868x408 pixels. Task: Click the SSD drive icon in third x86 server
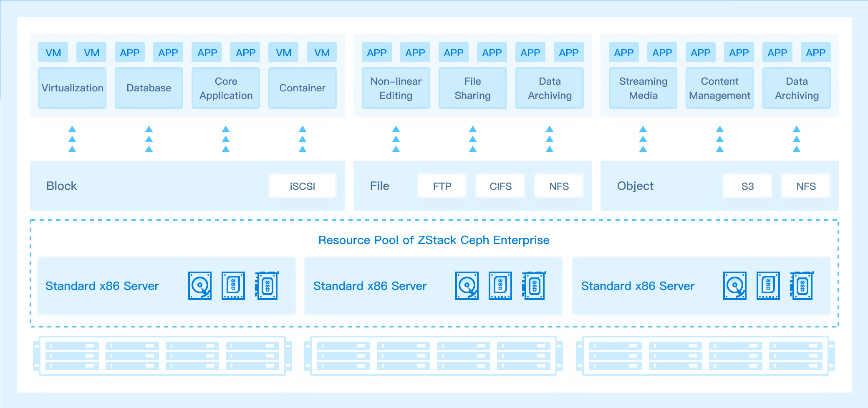pos(768,286)
